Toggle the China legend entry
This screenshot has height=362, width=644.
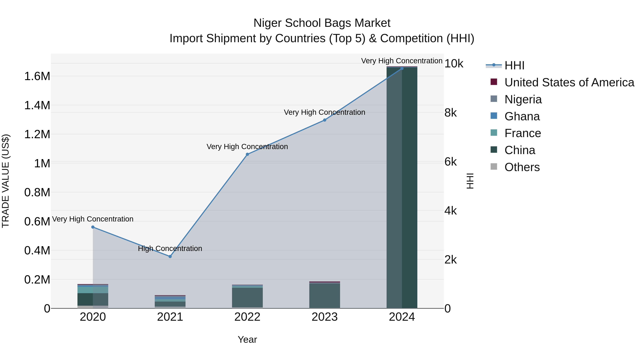pos(513,150)
